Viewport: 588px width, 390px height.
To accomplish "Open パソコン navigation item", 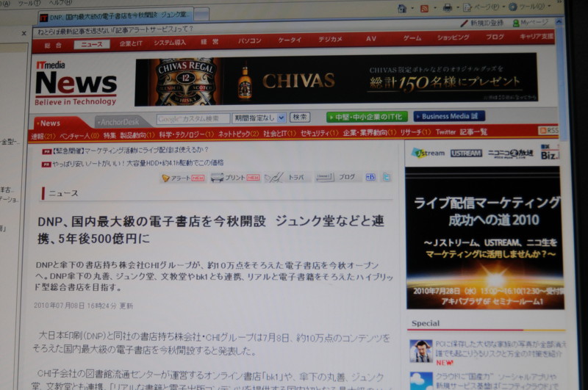I will (250, 40).
